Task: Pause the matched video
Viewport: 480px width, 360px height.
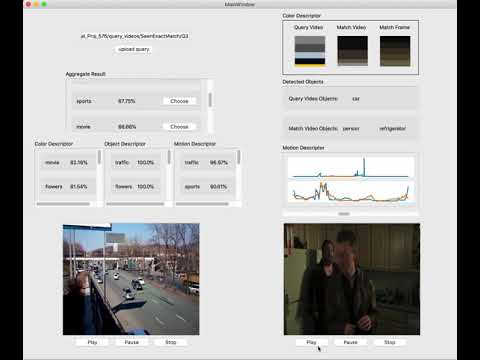Action: tap(351, 342)
